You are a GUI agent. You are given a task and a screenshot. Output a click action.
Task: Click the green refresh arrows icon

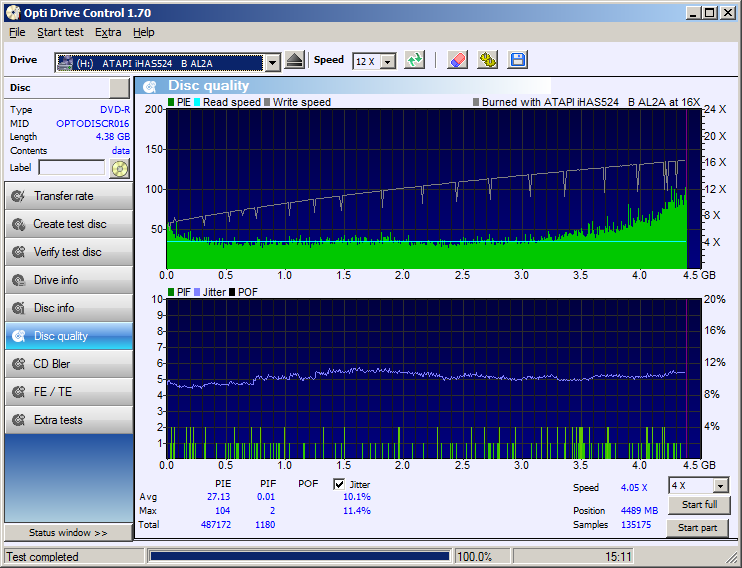point(415,60)
